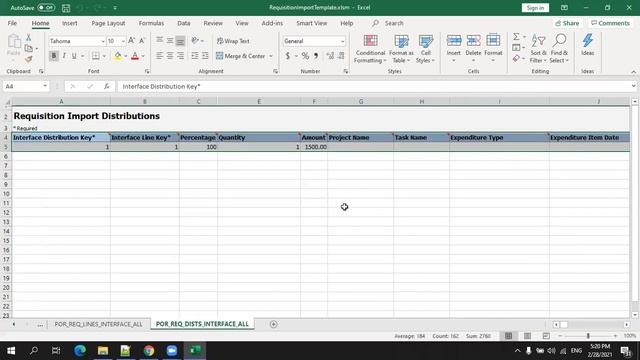The height and width of the screenshot is (360, 640).
Task: Click the Accounting dollar format icon
Action: coord(288,56)
